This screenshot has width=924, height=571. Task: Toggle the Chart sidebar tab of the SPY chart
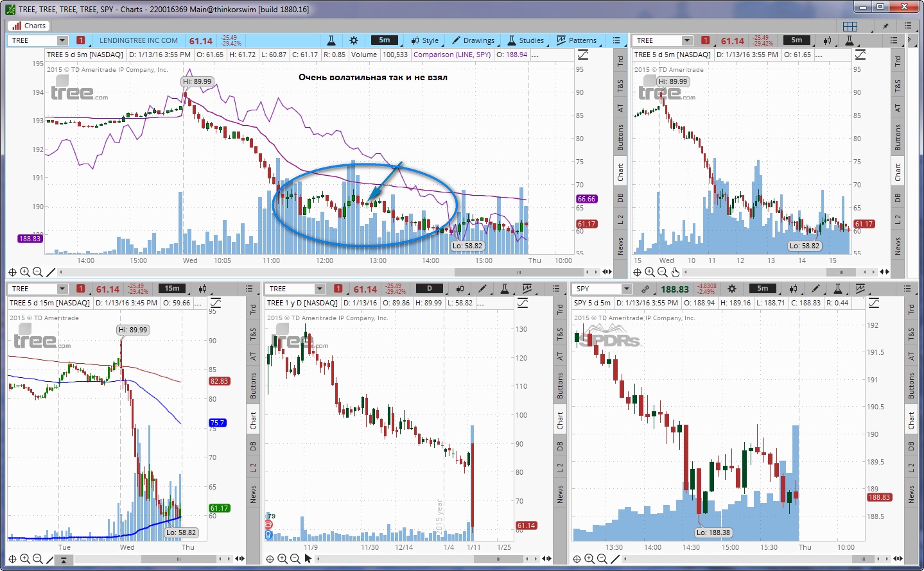pos(911,421)
